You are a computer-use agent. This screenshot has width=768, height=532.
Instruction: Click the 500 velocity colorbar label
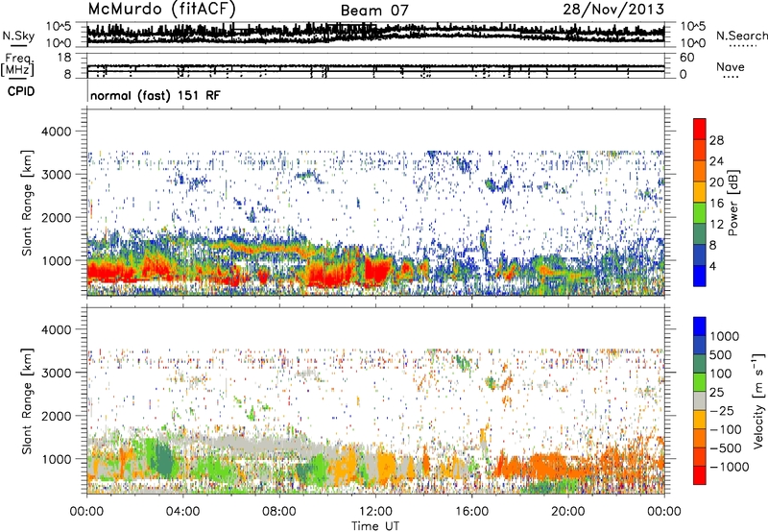coord(721,355)
